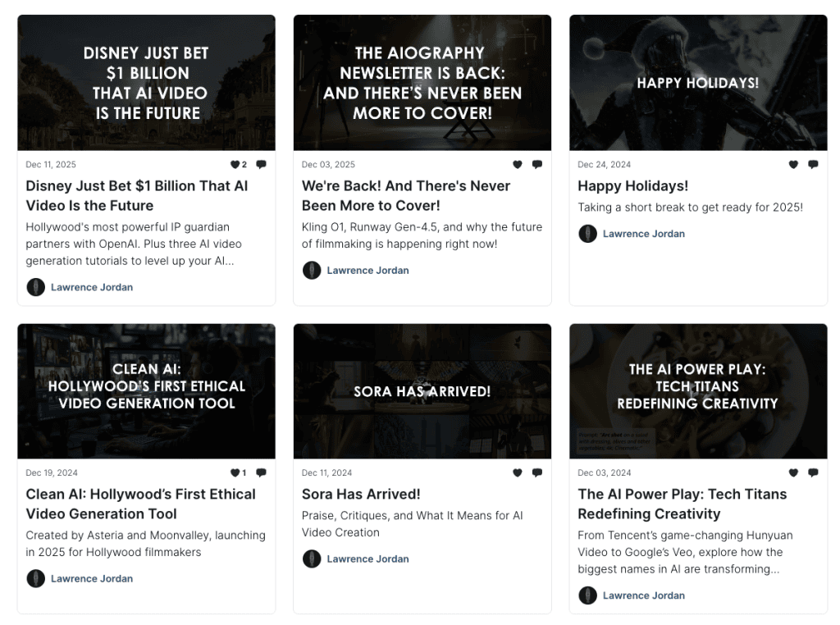
Task: Like the Disney $1 Billion post
Action: (x=235, y=165)
